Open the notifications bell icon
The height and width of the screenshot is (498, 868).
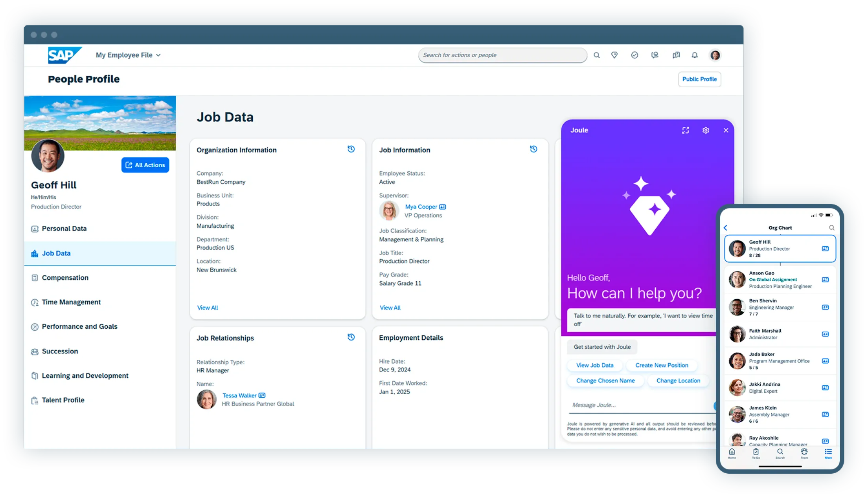[695, 55]
